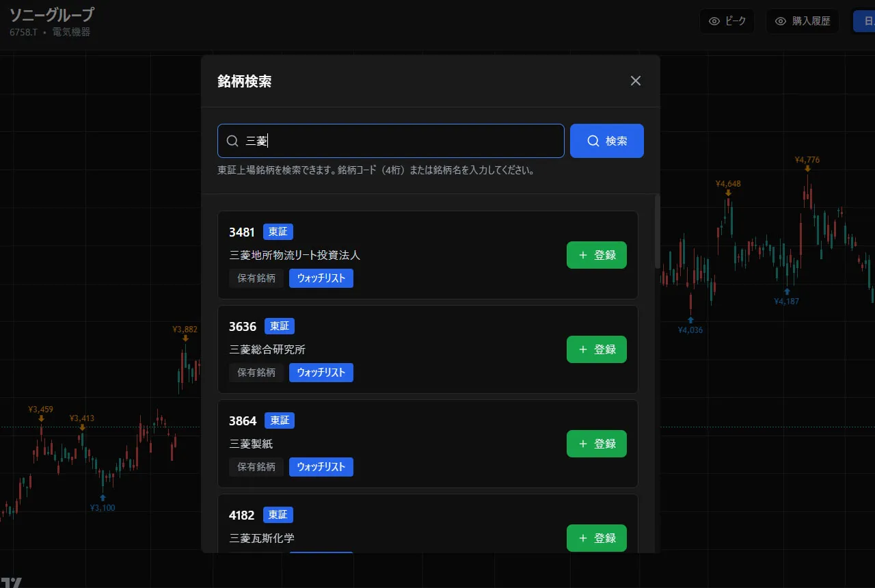
Task: Add 3864 三菱製紙 using its 登録 button
Action: pos(597,444)
